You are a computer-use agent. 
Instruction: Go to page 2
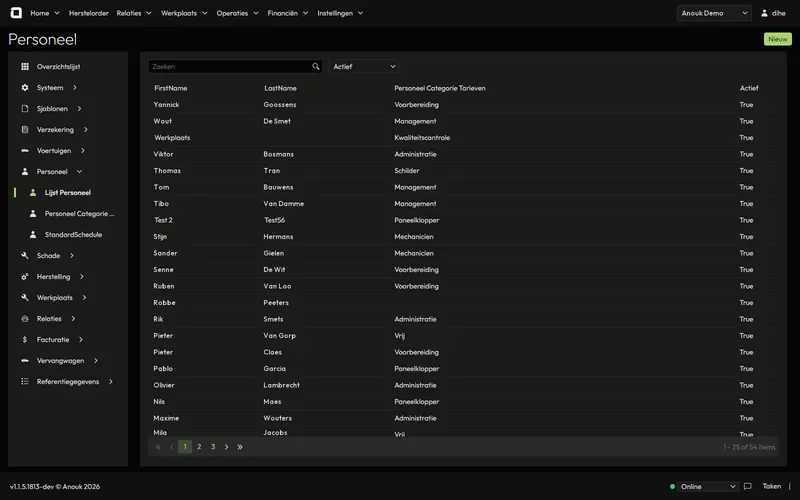coord(199,447)
